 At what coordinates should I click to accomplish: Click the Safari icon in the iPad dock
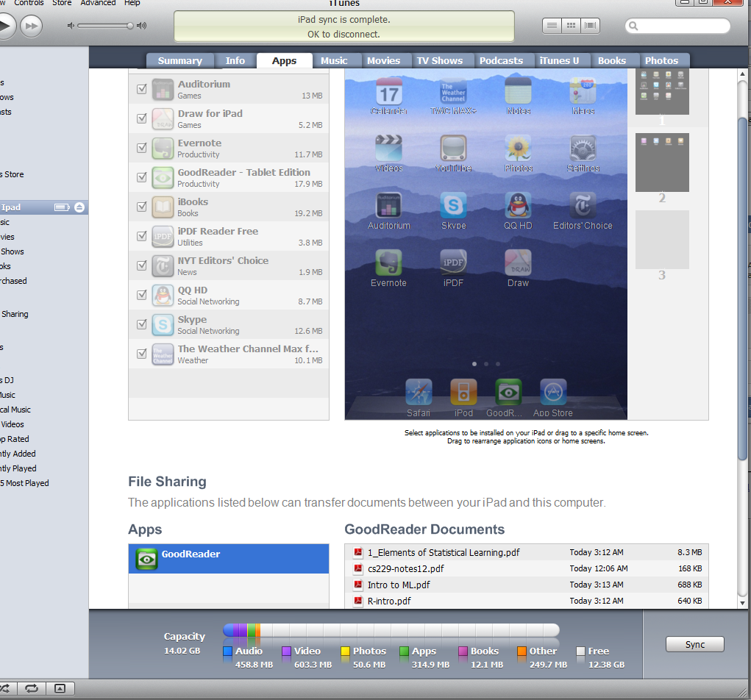tap(419, 392)
